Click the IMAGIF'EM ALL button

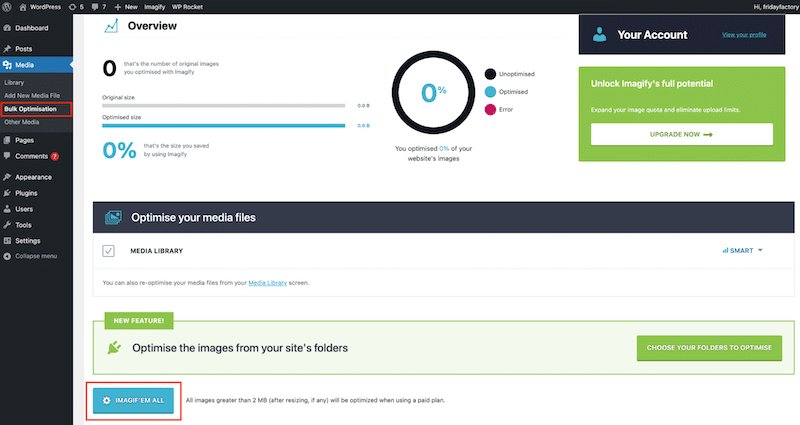(x=133, y=401)
